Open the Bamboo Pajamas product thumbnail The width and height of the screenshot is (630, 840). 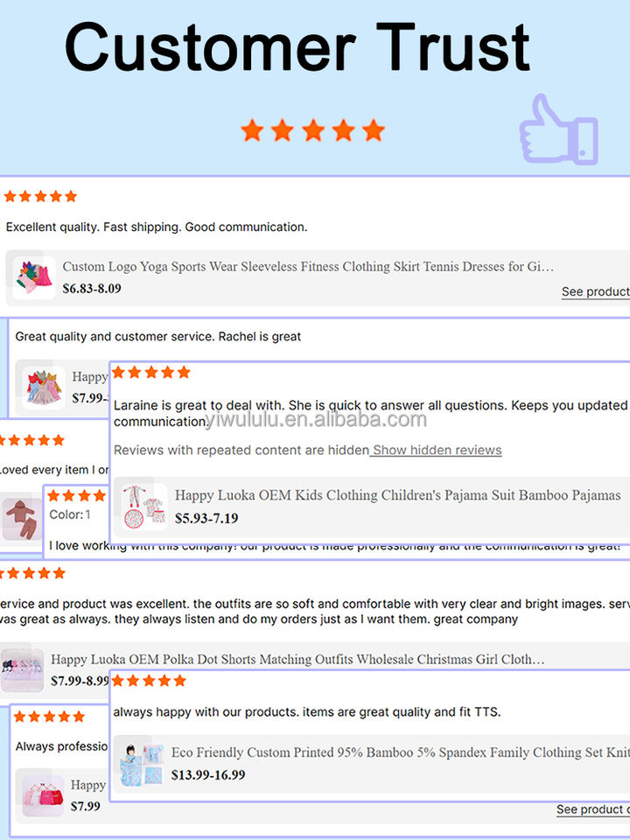(x=143, y=507)
